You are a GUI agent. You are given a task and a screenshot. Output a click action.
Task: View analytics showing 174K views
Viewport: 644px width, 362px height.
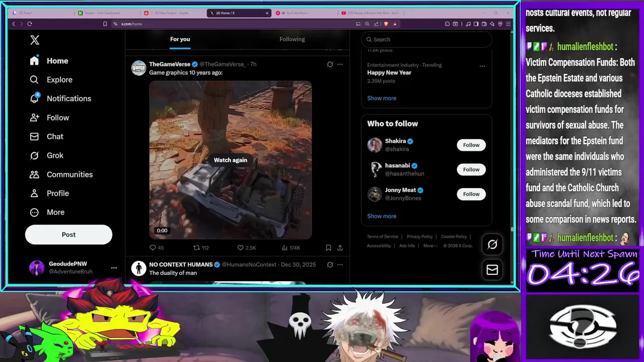coord(291,248)
